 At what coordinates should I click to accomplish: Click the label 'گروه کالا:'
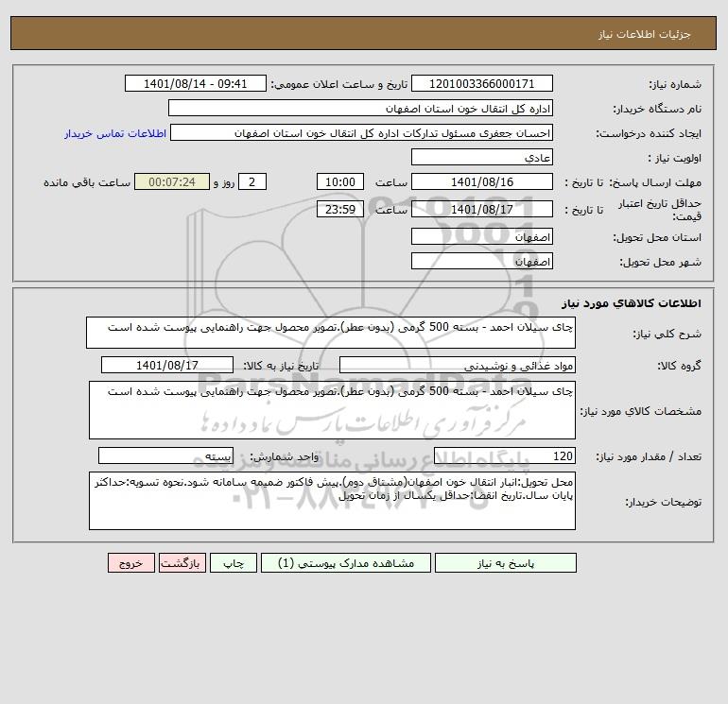(679, 366)
